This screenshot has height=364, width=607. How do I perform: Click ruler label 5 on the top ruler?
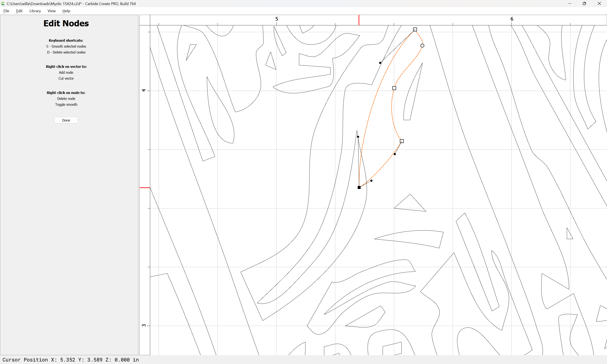coord(277,19)
